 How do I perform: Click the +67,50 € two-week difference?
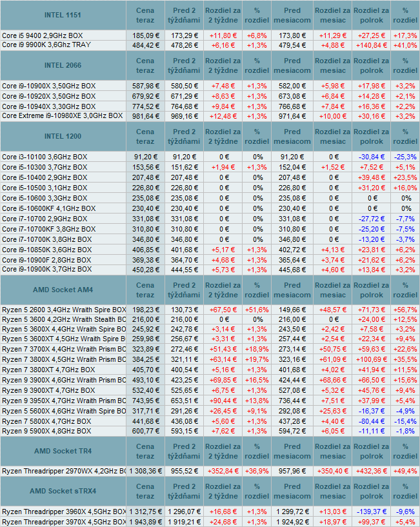223,310
